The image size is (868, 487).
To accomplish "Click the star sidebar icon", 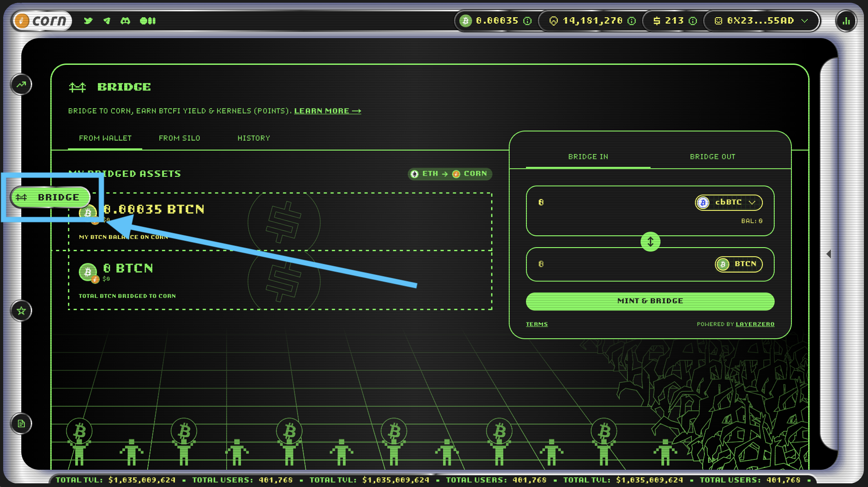I will 21,311.
